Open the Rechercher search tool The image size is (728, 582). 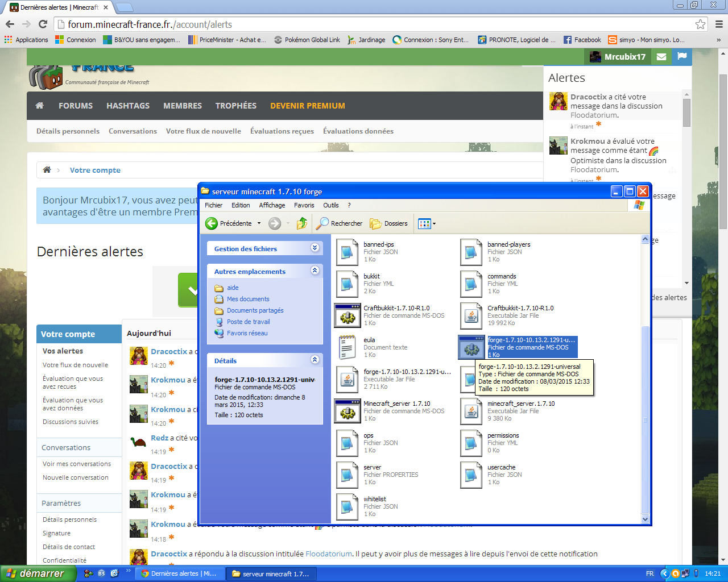tap(340, 223)
